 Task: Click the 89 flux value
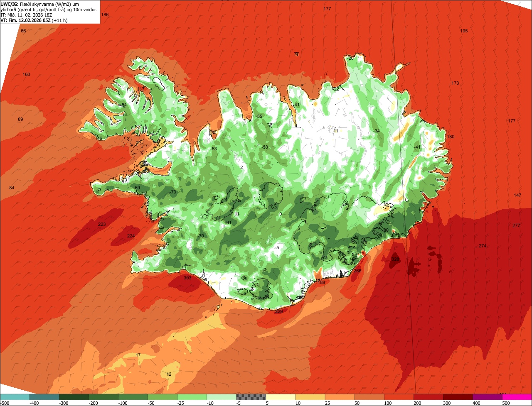click(20, 119)
